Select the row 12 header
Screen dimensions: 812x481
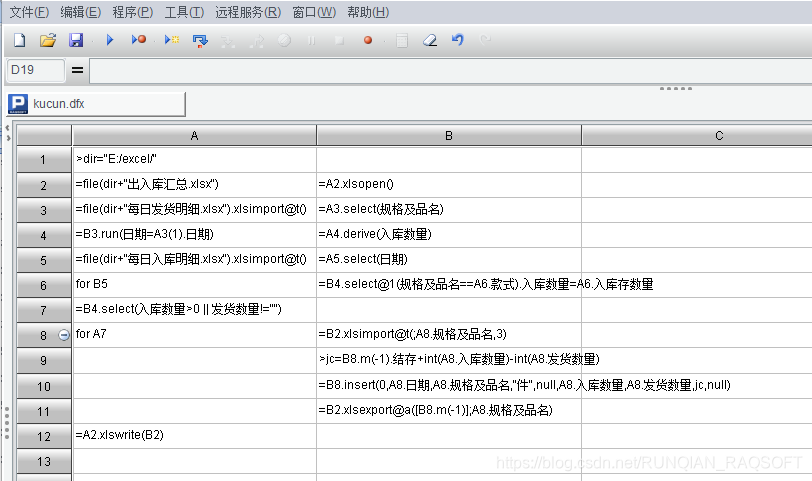pos(44,436)
